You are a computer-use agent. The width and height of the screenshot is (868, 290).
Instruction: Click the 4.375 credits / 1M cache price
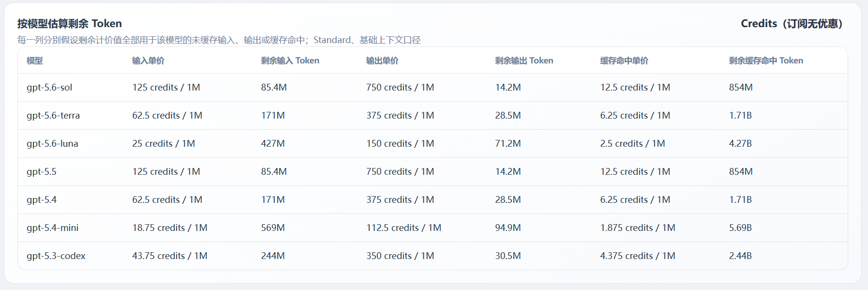coord(638,256)
